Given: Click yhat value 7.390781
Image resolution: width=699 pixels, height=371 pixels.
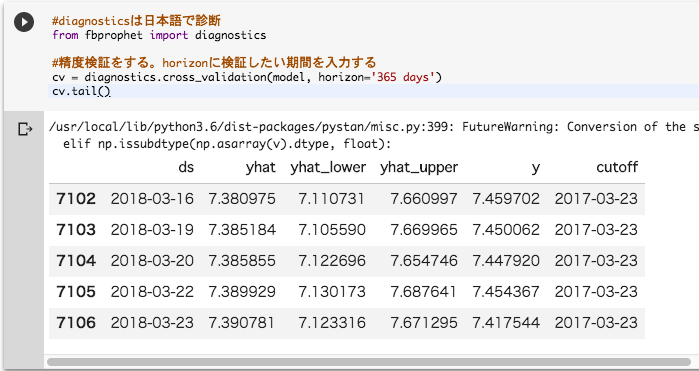Looking at the screenshot, I should click(x=242, y=322).
